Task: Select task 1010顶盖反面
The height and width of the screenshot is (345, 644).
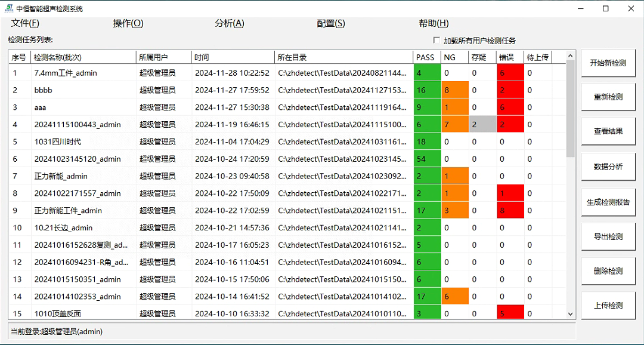Action: tap(287, 312)
